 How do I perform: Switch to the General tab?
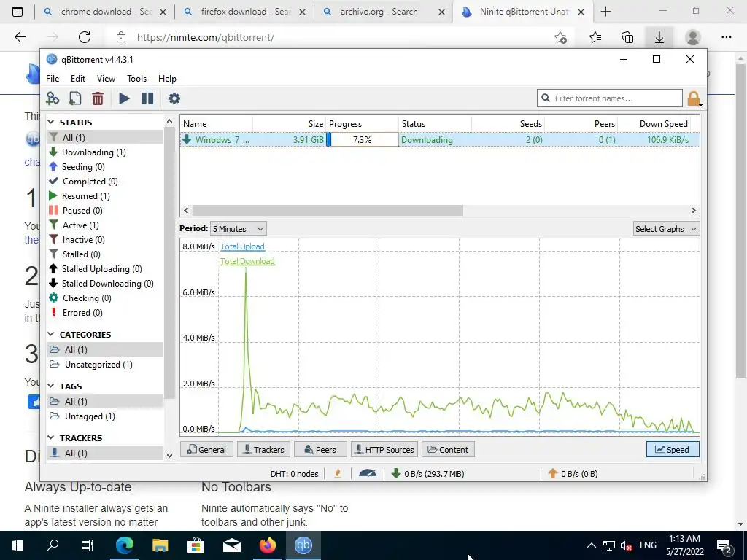point(206,449)
